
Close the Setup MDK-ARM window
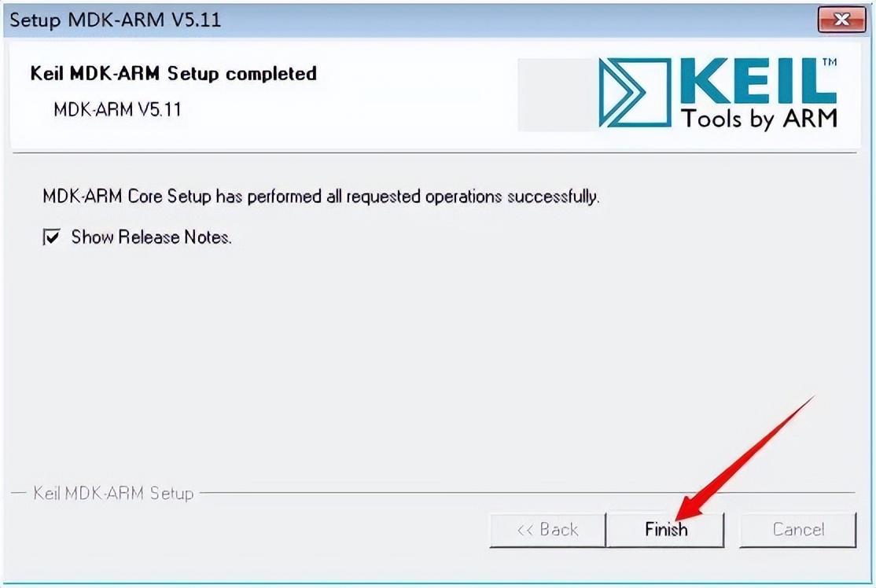point(841,20)
